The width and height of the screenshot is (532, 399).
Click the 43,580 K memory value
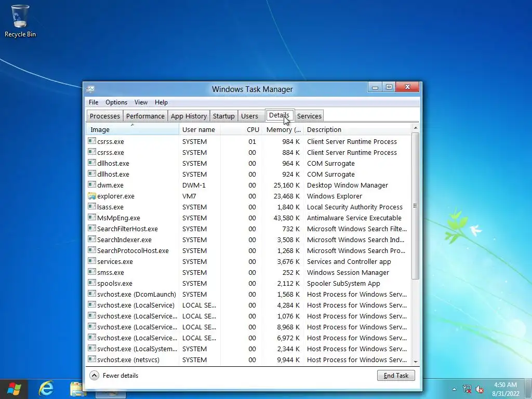pyautogui.click(x=287, y=218)
